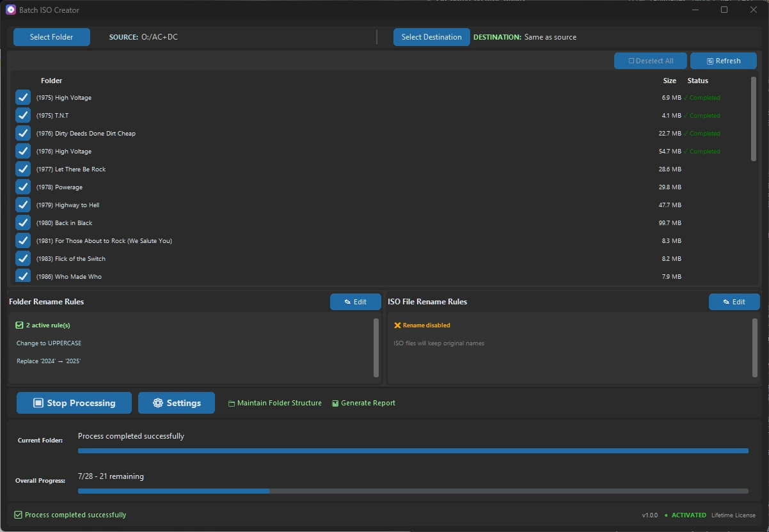Click the pencil icon on Folder Rename Rules Edit
Viewport: 769px width, 532px height.
tap(348, 301)
